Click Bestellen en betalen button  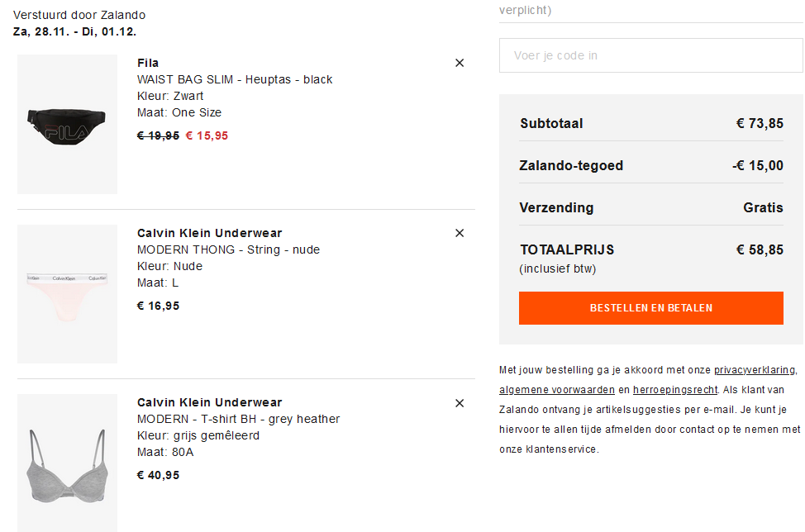pyautogui.click(x=651, y=308)
